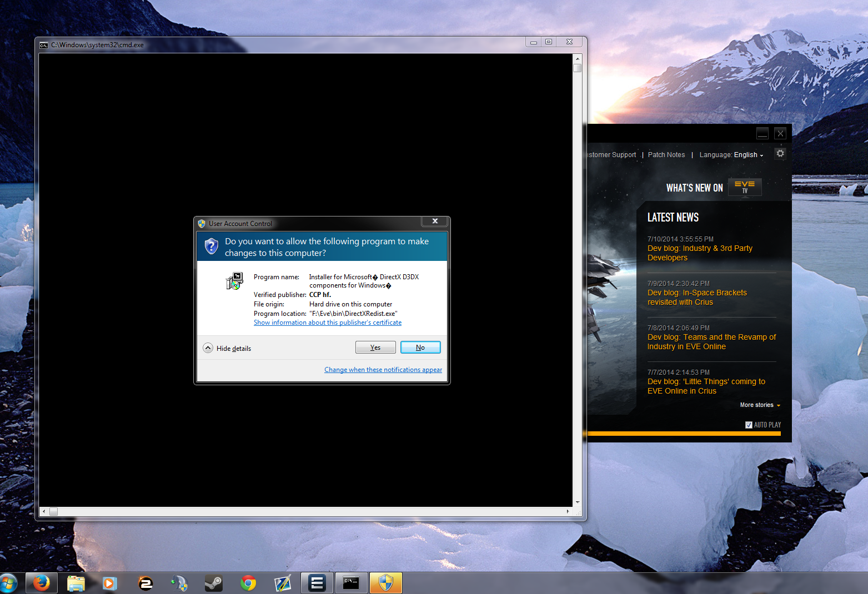
Task: Click the cmd window horizontal scrollbar thumb
Action: coord(53,511)
